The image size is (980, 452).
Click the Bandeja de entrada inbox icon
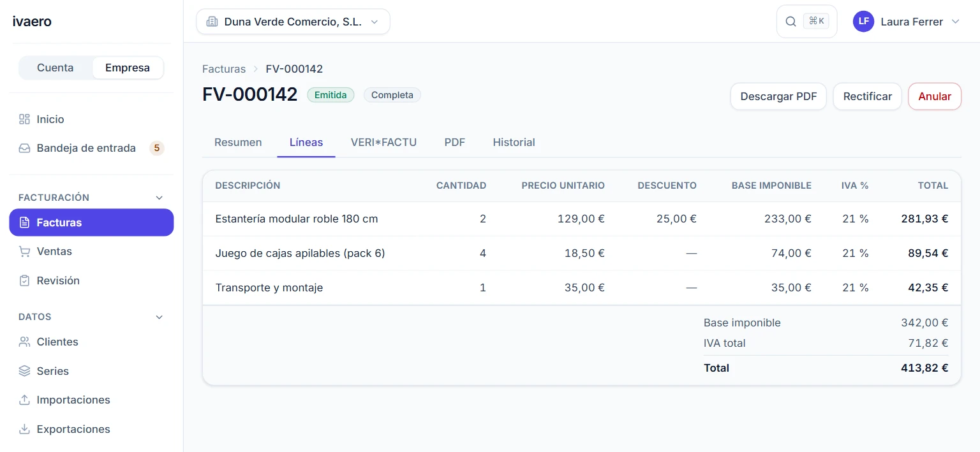24,148
